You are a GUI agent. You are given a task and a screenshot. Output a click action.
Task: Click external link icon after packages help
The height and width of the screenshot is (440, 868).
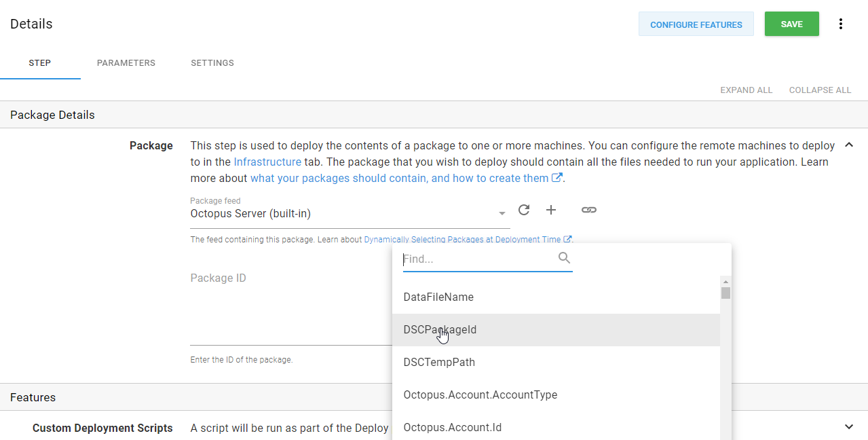557,178
